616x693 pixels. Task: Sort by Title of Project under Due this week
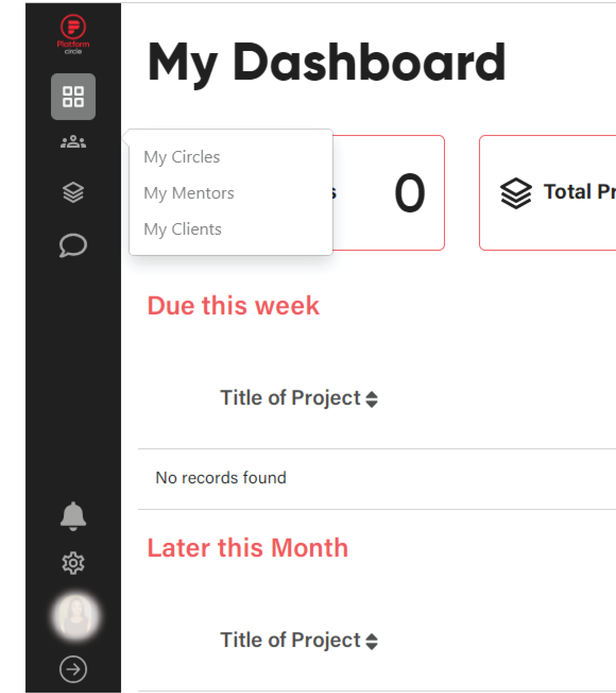click(299, 398)
